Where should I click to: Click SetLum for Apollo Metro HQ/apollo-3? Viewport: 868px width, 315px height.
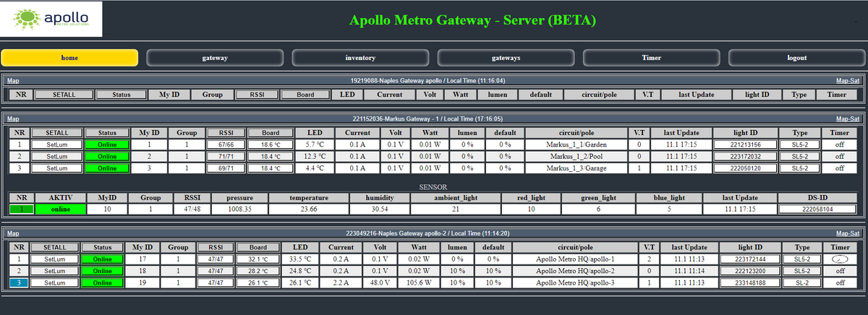tap(54, 282)
